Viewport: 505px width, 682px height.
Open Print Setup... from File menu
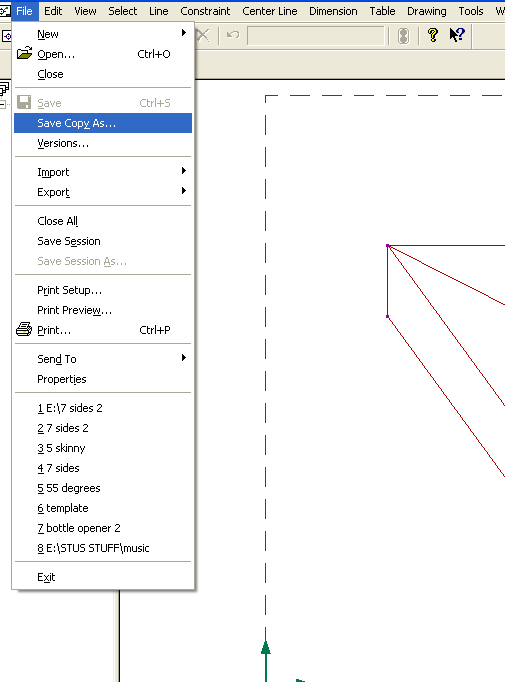(103, 290)
